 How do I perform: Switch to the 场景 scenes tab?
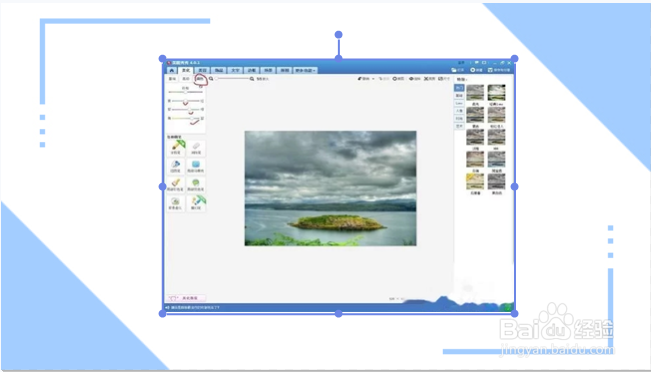click(x=268, y=71)
